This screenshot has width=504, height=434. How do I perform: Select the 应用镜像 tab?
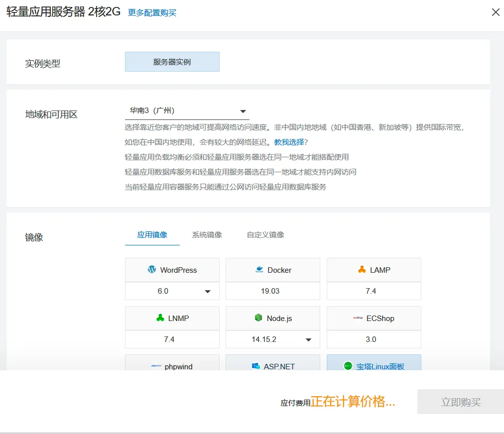pos(152,235)
